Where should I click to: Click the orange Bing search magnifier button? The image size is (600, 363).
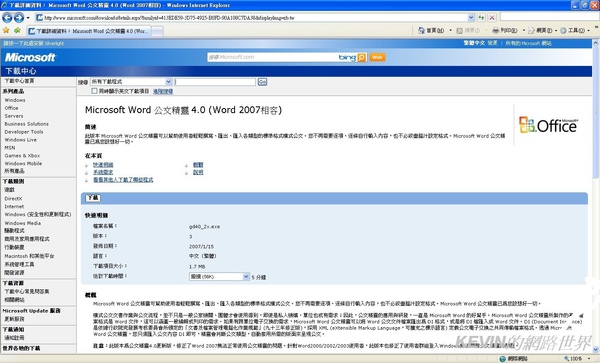pos(362,57)
